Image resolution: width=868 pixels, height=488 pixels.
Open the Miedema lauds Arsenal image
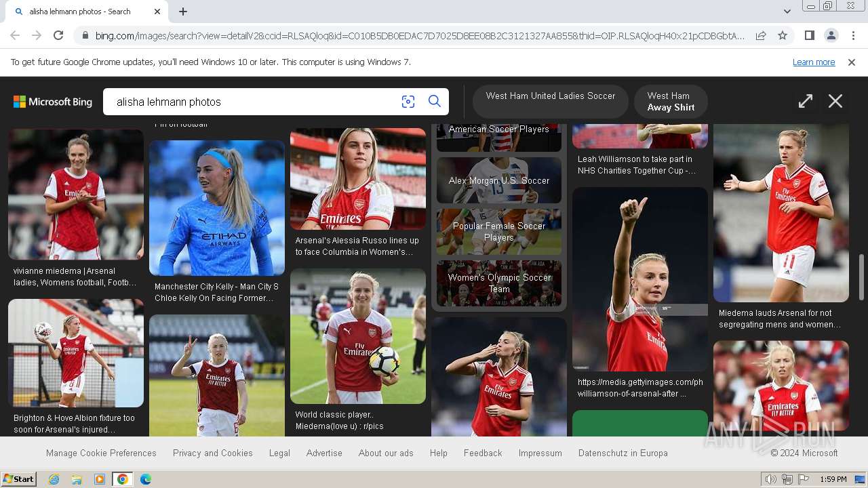click(x=781, y=213)
